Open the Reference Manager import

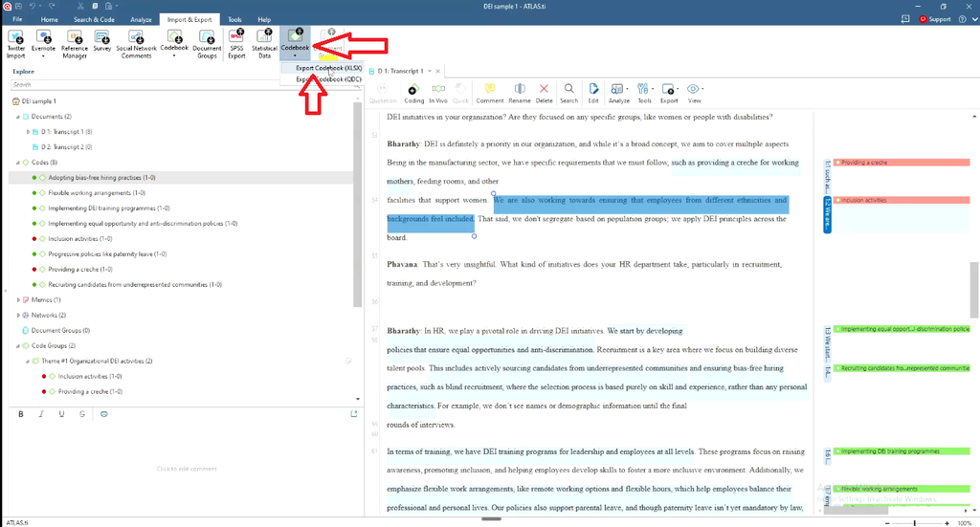pos(75,44)
